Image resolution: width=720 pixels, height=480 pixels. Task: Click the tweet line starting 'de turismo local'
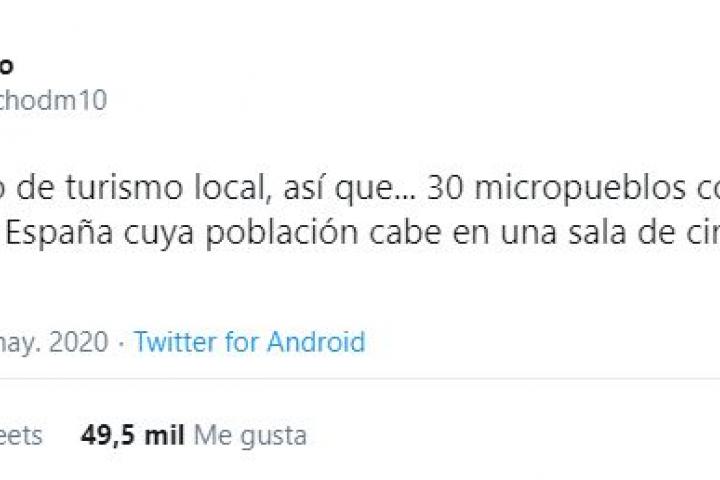[360, 188]
